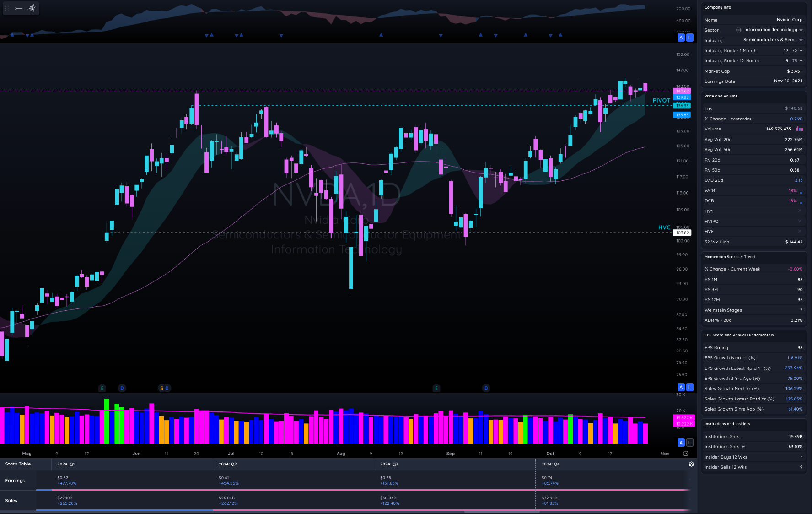Click the 103.82 HVC price tag

pos(682,233)
